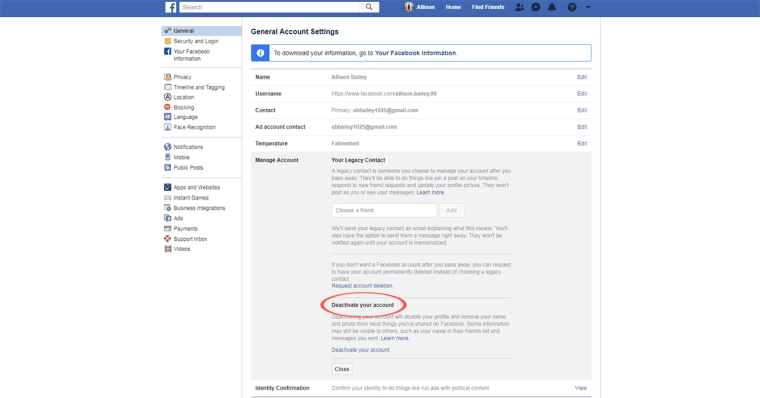The height and width of the screenshot is (398, 760).
Task: Click Allison's profile picture thumbnail
Action: click(x=409, y=7)
